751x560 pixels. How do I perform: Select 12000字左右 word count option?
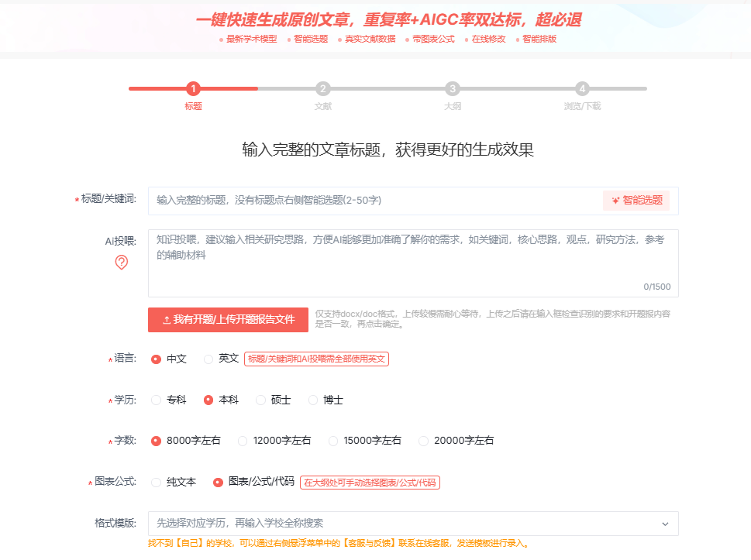[243, 441]
